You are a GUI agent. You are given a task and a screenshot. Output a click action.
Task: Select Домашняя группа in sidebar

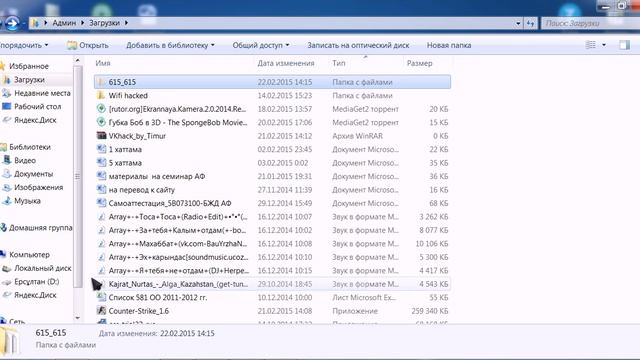[x=40, y=228]
